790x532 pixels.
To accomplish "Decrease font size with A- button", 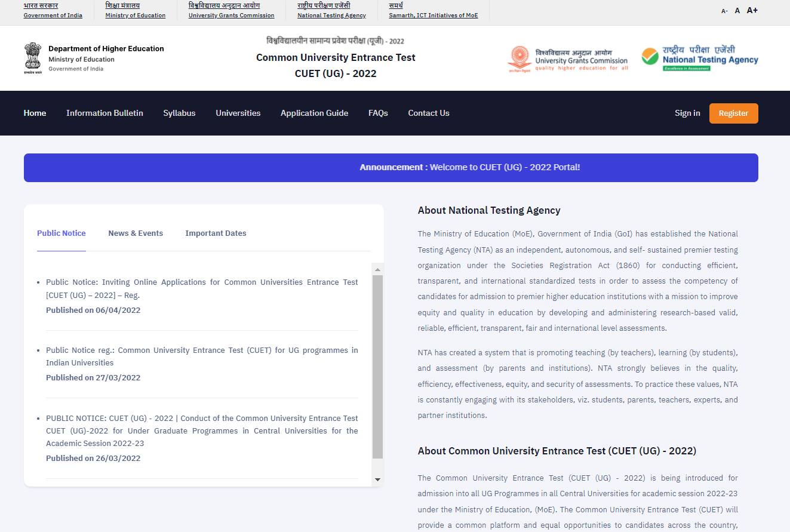I will [724, 11].
